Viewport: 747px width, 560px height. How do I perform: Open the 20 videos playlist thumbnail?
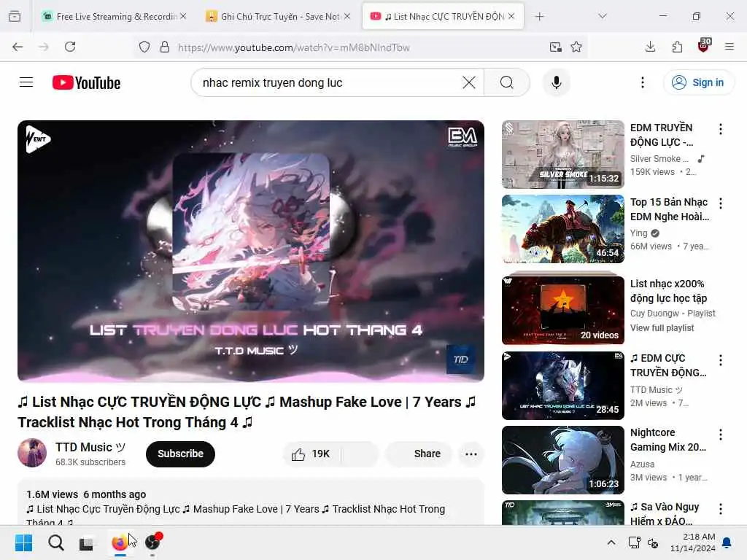562,308
